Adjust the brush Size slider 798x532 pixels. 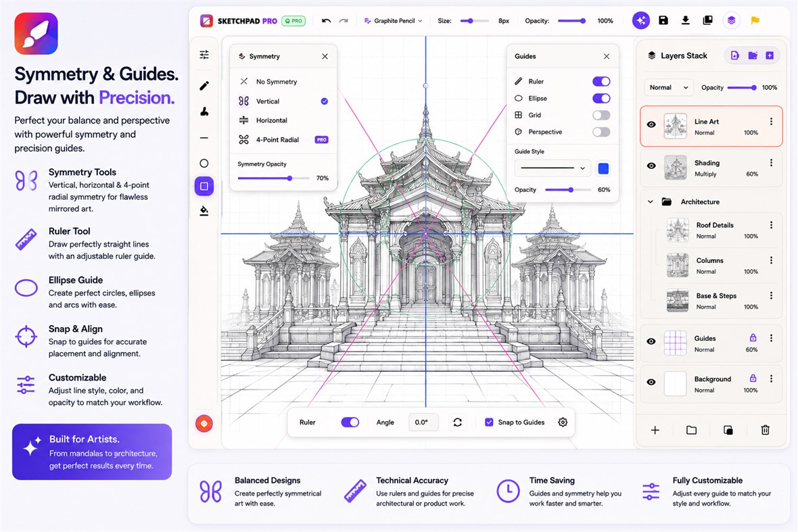(x=474, y=21)
